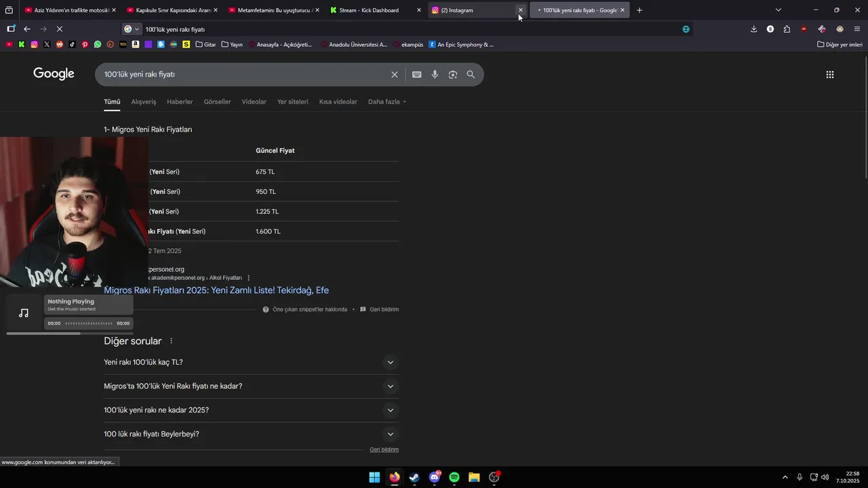868x488 pixels.
Task: Open the 'Yayın' bookmarks folder
Action: pos(232,45)
